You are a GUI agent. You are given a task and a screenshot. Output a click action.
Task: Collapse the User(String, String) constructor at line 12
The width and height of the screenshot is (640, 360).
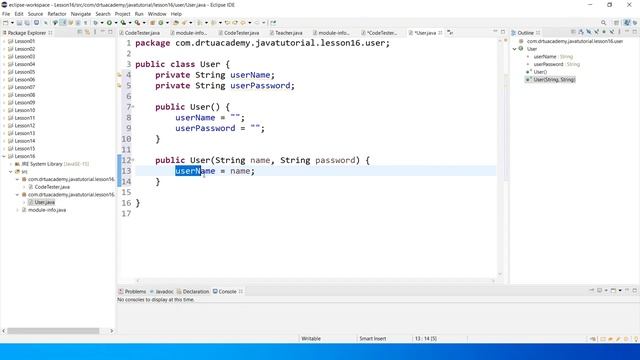133,160
